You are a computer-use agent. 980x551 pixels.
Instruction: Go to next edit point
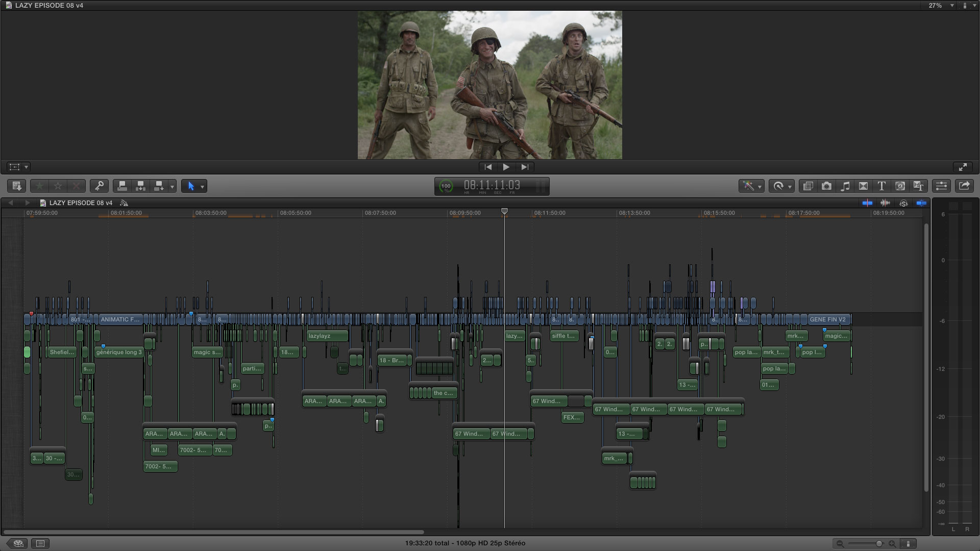point(525,167)
